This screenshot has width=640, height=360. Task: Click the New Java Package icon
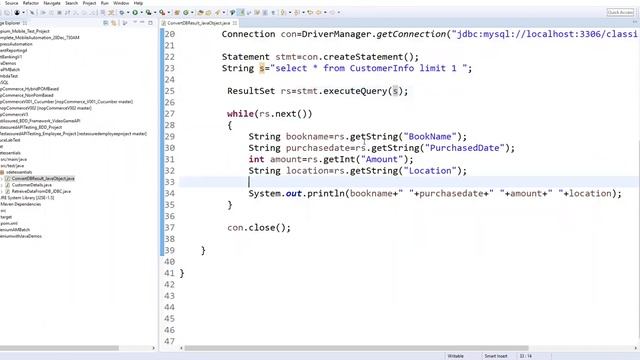[x=177, y=12]
